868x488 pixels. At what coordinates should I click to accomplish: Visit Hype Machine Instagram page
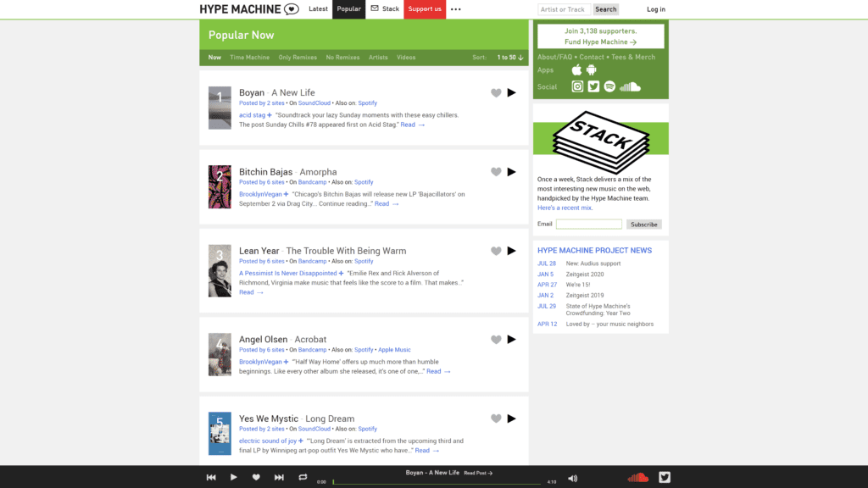577,86
